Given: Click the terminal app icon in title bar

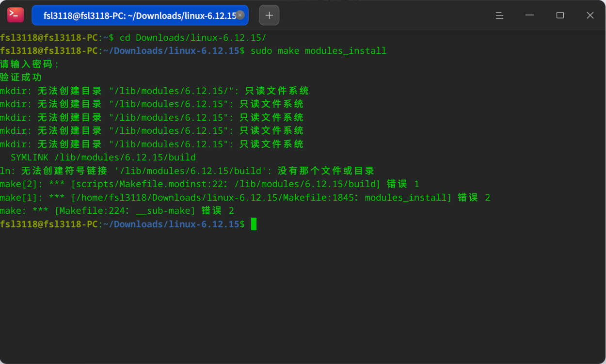Looking at the screenshot, I should point(16,15).
